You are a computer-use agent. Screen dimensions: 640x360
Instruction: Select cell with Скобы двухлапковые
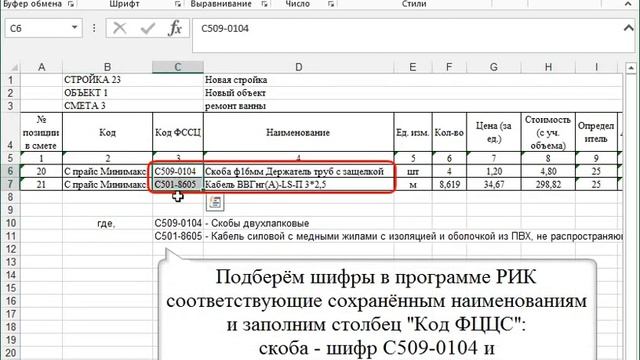coord(299,223)
